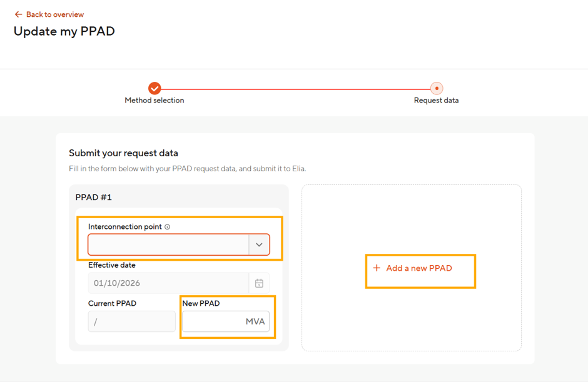Show the Interconnection point info tooltip icon
588x382 pixels.
[x=167, y=227]
